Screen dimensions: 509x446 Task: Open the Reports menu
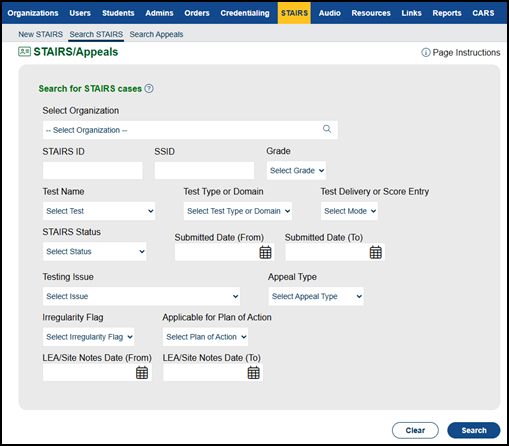(x=447, y=13)
